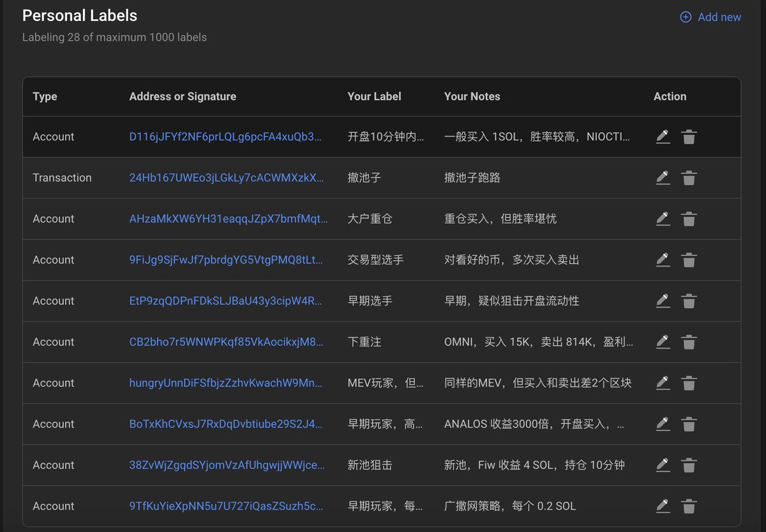Open address CB2bho7r5WNWPKqf85VkAocikxjM8
766x532 pixels.
click(x=227, y=342)
